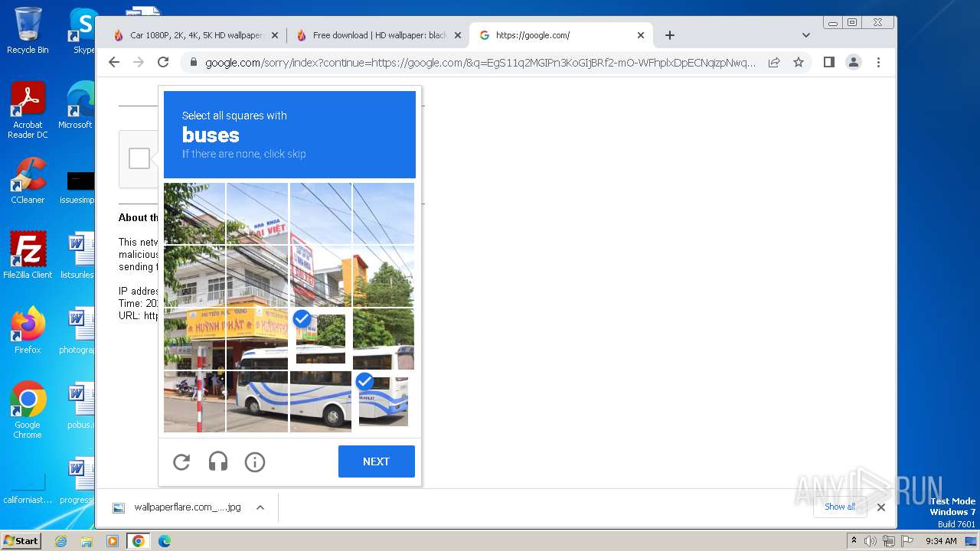Go back to previous page
The height and width of the screenshot is (551, 980).
[x=114, y=62]
